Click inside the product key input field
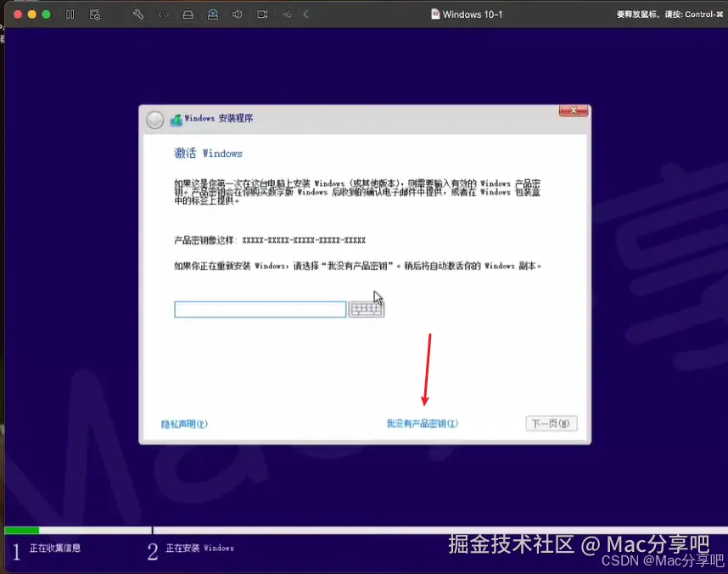The width and height of the screenshot is (728, 574). click(x=259, y=309)
